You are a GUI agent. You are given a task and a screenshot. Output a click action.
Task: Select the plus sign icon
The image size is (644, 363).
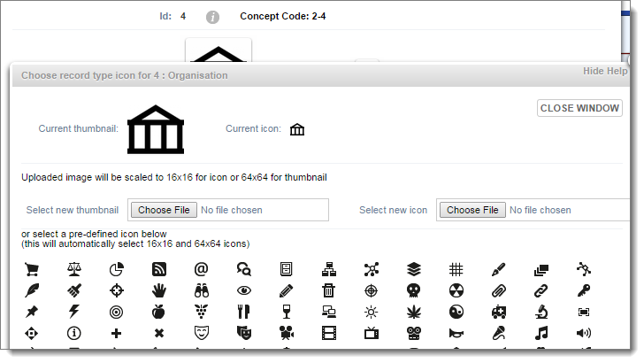coord(117,333)
